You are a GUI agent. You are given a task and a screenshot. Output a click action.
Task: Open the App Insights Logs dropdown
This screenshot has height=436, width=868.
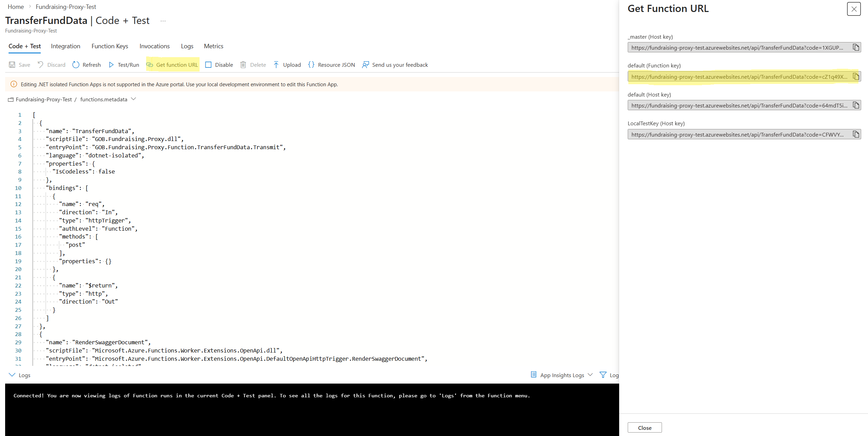pyautogui.click(x=590, y=375)
